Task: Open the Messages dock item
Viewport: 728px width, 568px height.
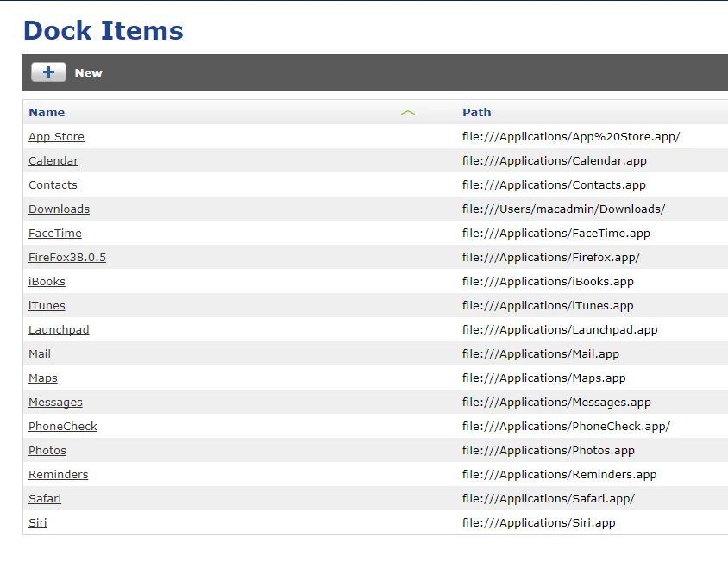Action: [x=55, y=403]
